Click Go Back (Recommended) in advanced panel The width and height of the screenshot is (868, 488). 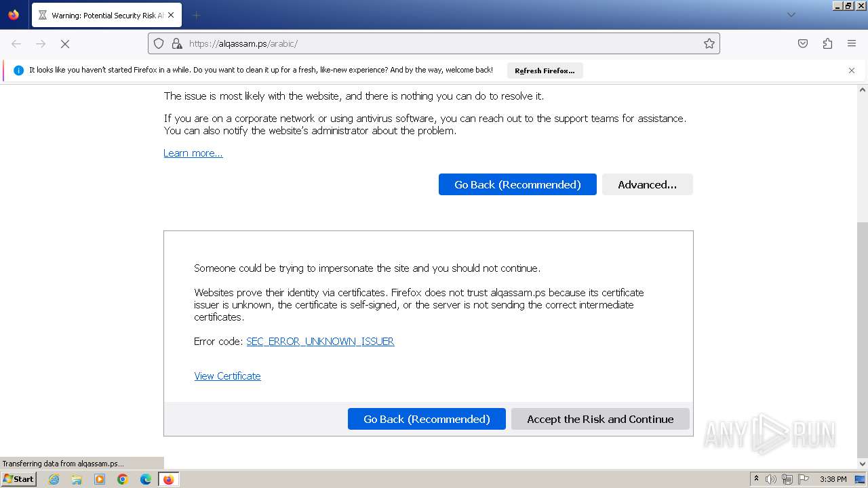tap(427, 419)
